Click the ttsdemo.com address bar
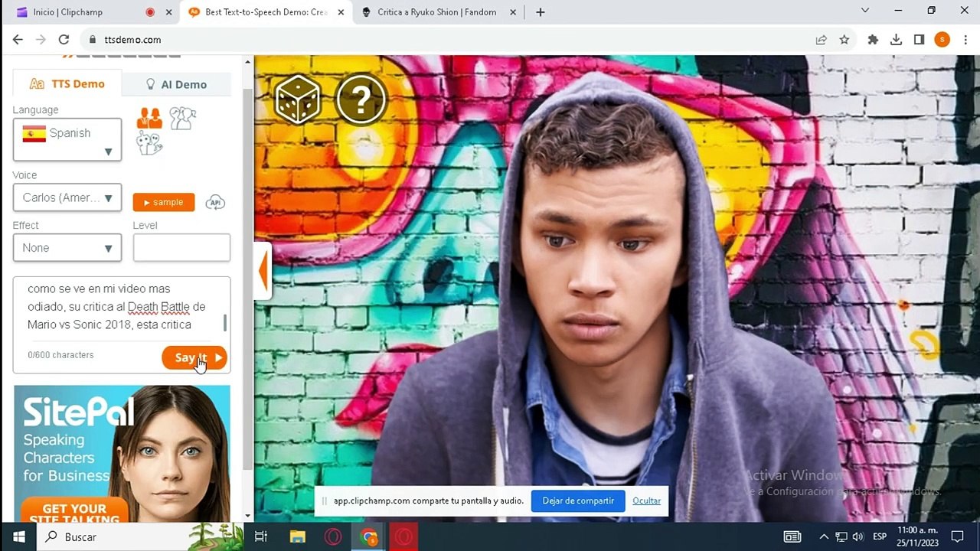 [452, 40]
